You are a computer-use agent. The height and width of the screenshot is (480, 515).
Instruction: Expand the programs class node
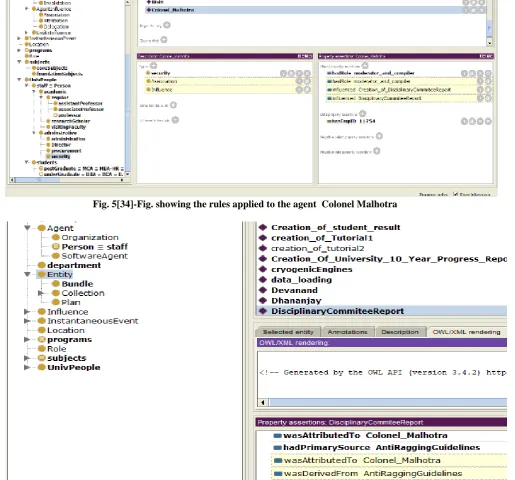pos(27,339)
